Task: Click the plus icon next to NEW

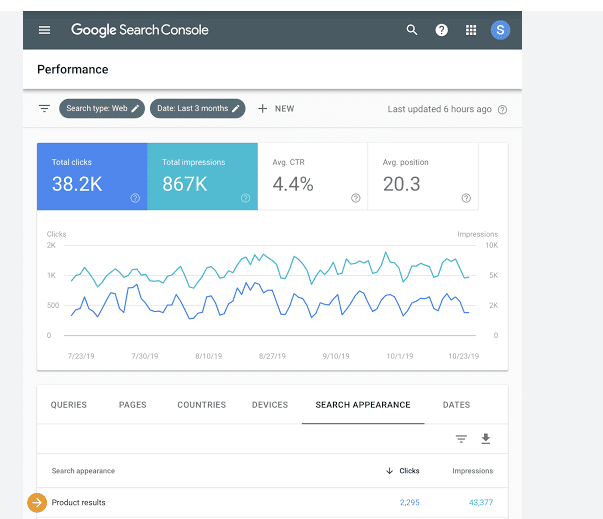Action: [x=262, y=109]
